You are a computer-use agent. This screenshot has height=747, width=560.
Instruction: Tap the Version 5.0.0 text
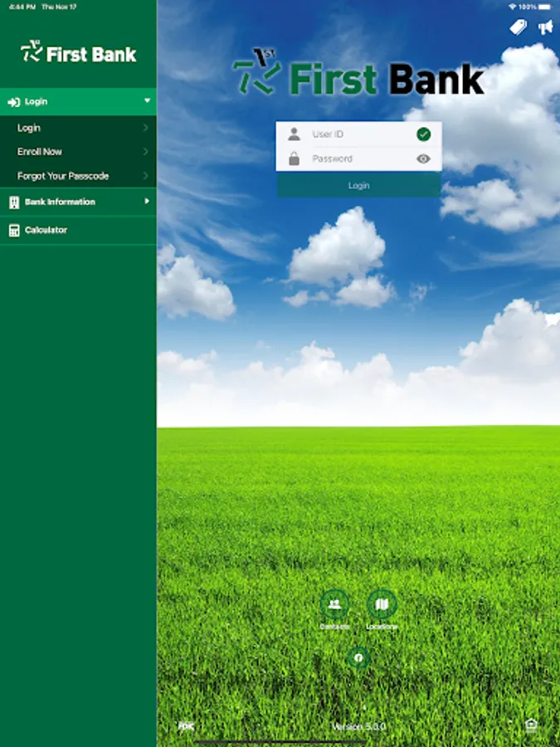(358, 726)
